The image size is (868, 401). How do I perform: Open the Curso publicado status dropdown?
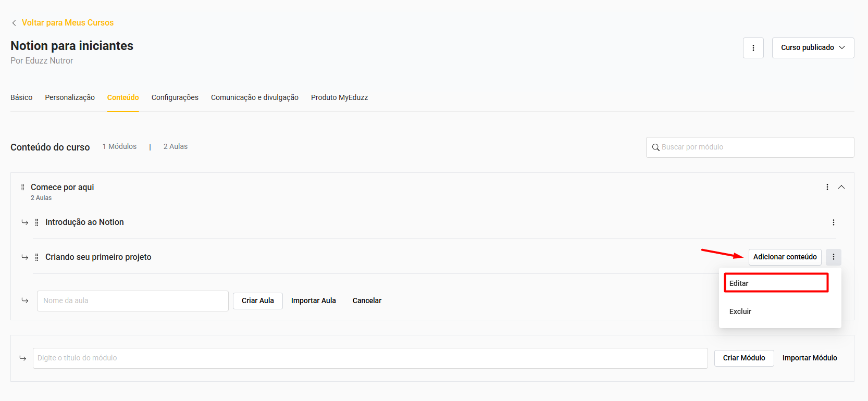(x=813, y=48)
